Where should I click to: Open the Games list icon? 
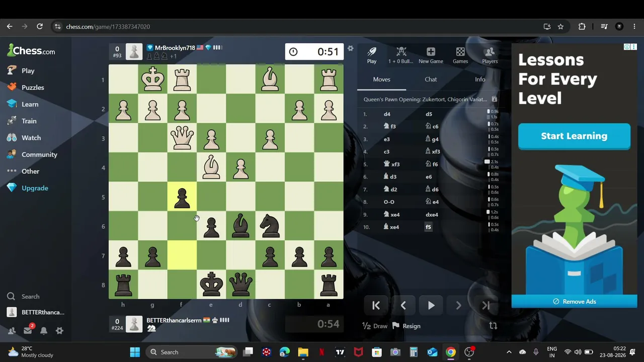click(460, 55)
